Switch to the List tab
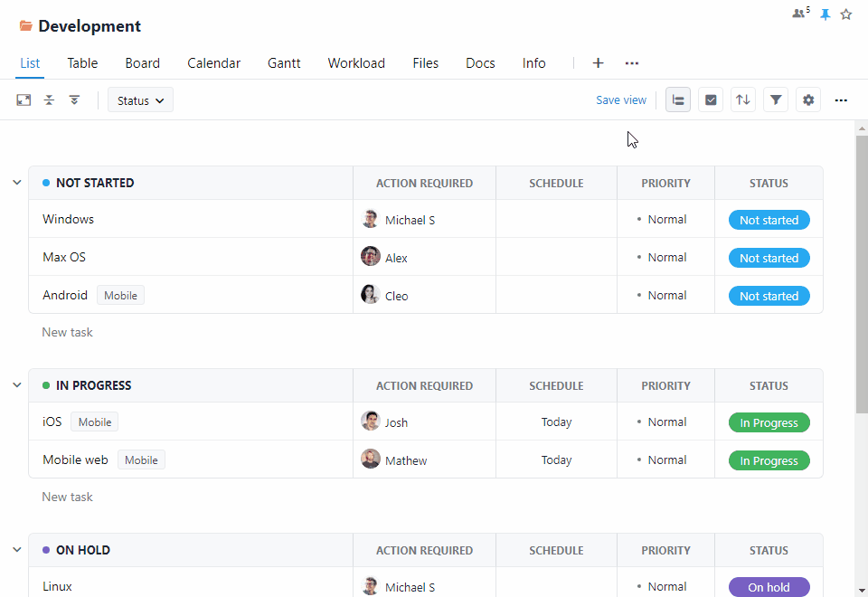 tap(30, 63)
